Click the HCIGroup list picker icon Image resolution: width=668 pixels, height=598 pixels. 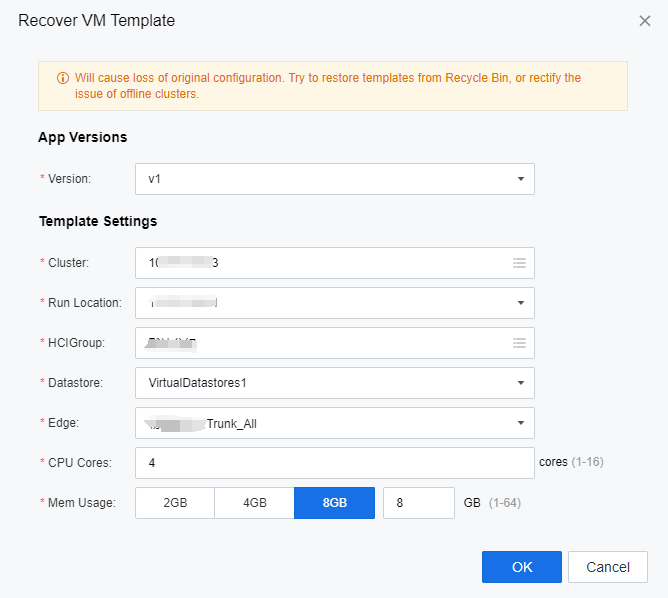point(519,343)
